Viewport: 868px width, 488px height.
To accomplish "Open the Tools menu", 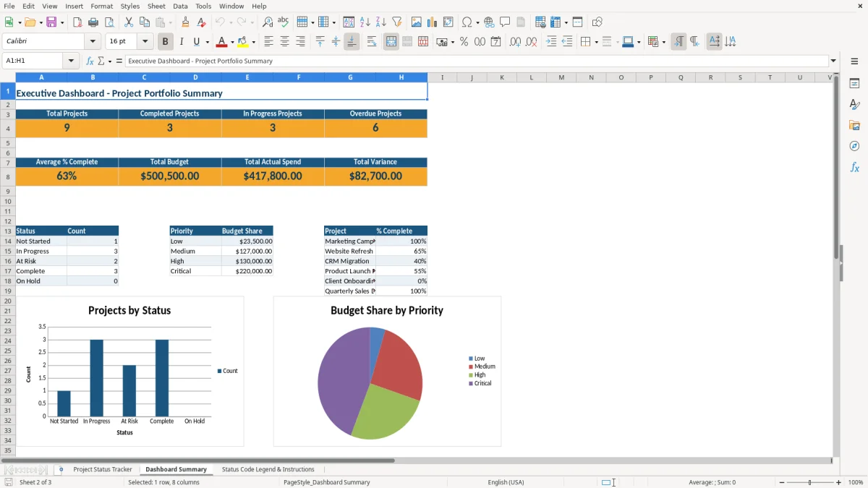I will click(203, 6).
